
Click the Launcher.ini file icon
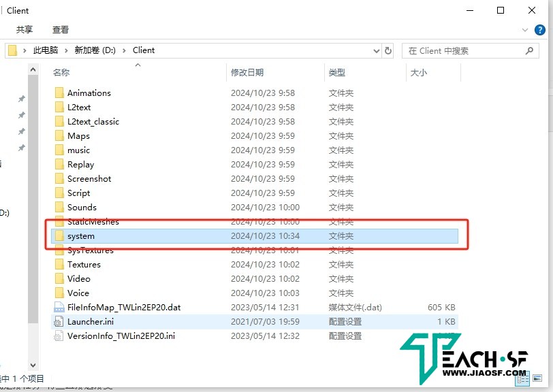tap(59, 321)
